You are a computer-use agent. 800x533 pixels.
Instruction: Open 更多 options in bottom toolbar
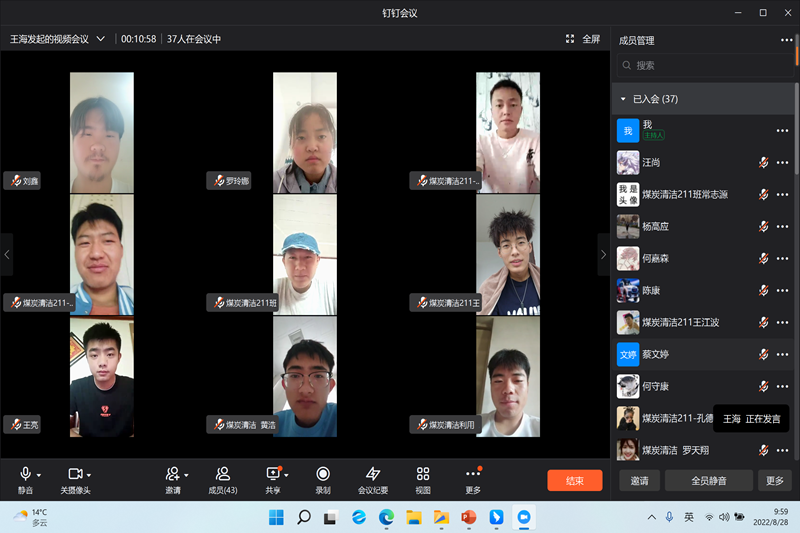click(473, 474)
